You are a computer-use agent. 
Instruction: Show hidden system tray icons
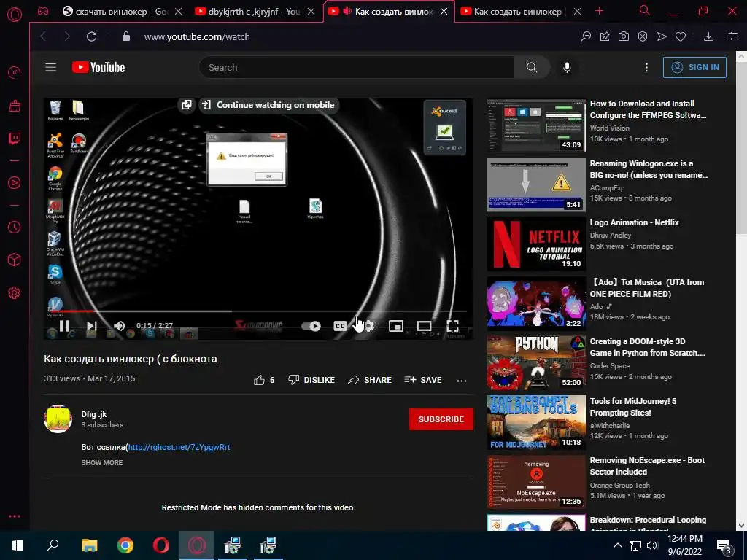point(617,545)
